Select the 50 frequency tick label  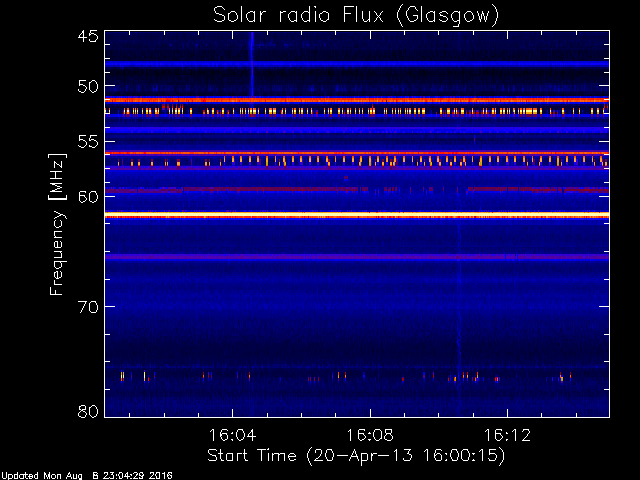(88, 86)
